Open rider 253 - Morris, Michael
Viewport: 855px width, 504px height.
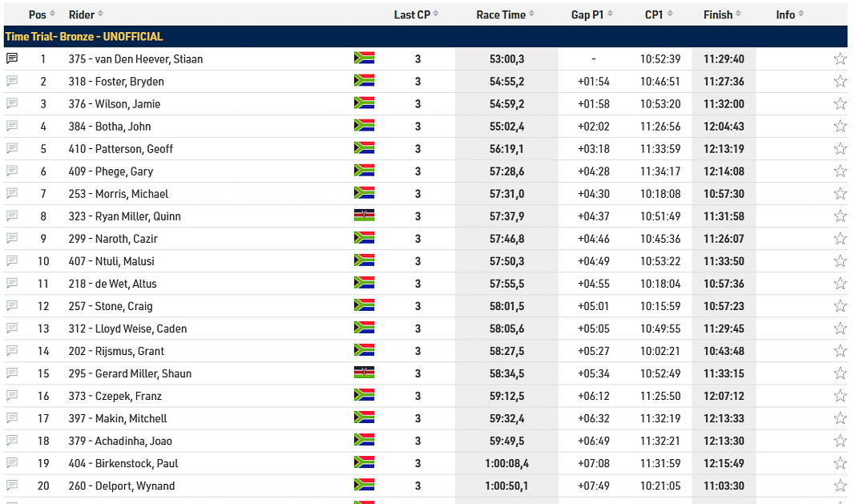pyautogui.click(x=119, y=193)
